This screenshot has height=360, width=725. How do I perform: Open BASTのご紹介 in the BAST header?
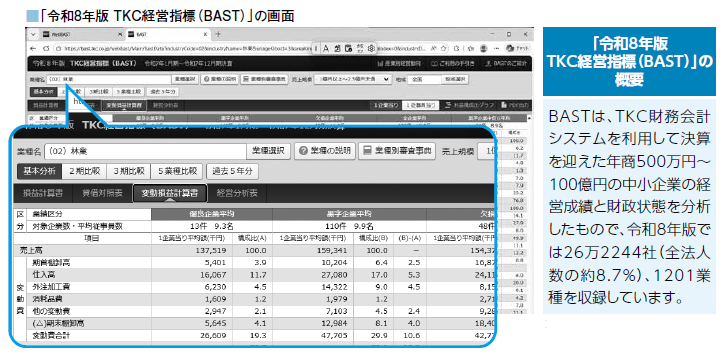(505, 63)
